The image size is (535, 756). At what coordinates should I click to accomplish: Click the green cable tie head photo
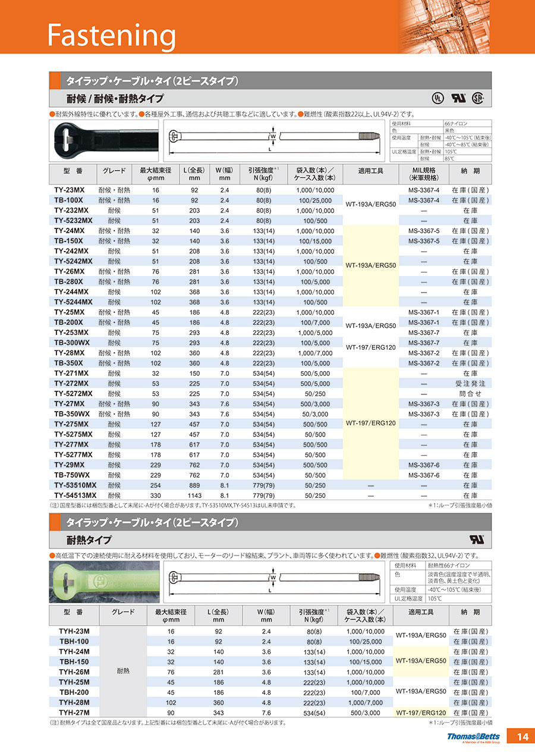click(105, 581)
